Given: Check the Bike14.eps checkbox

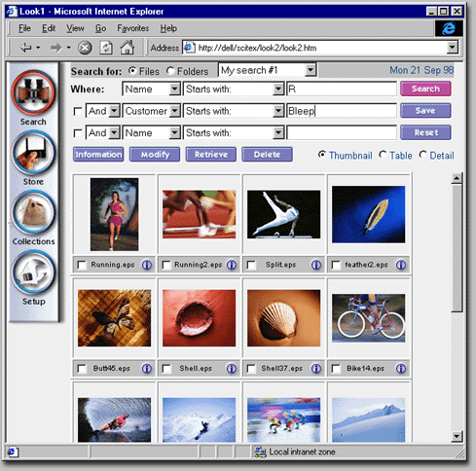Looking at the screenshot, I should coord(336,369).
